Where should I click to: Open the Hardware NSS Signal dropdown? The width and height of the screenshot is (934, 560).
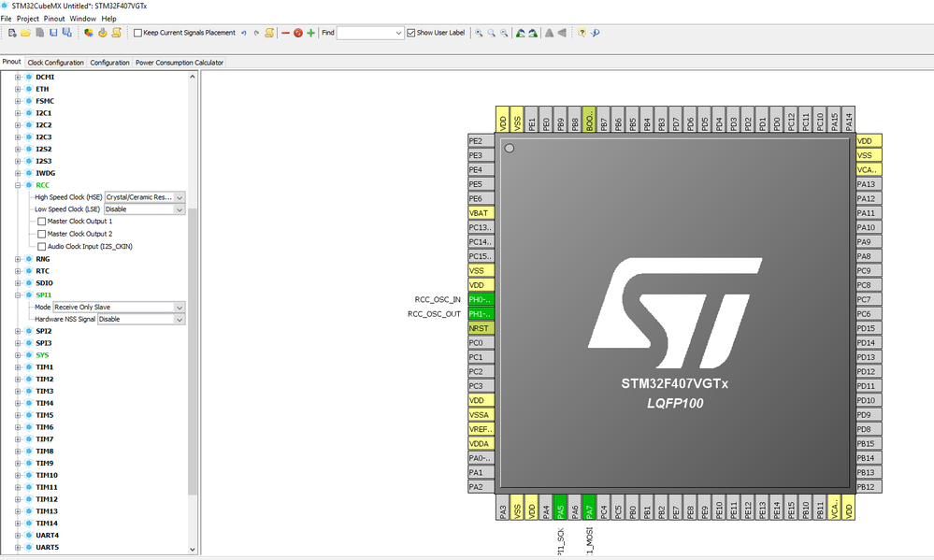pyautogui.click(x=141, y=320)
